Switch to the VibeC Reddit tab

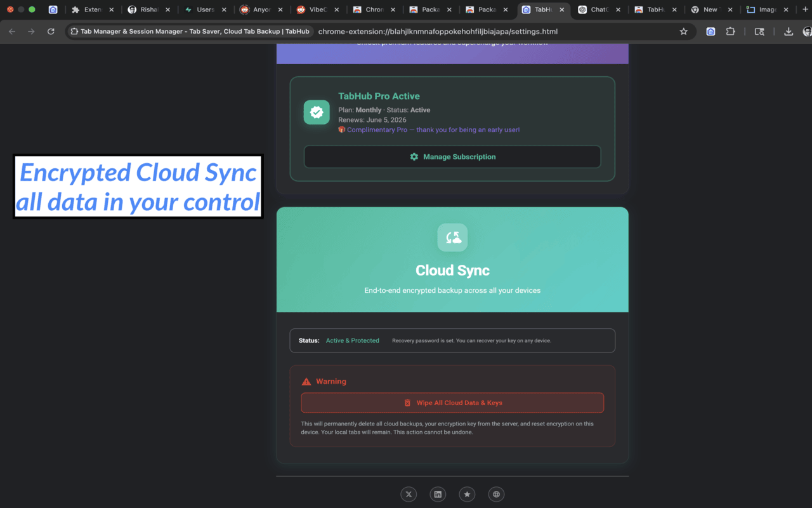pos(318,10)
